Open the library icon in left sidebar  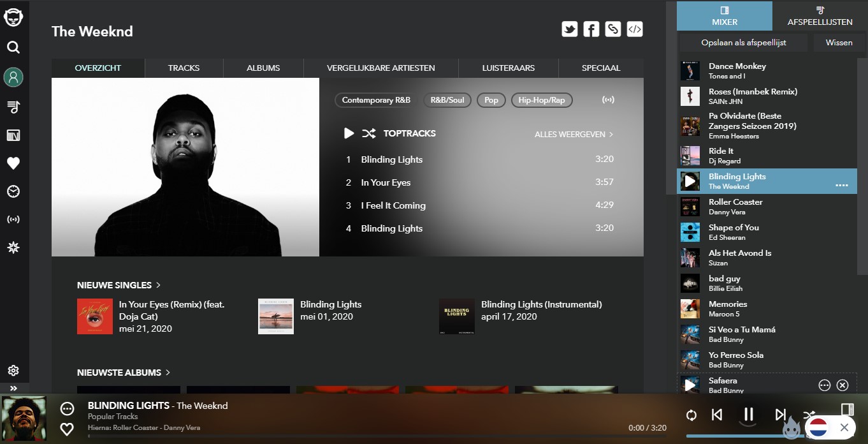click(13, 135)
